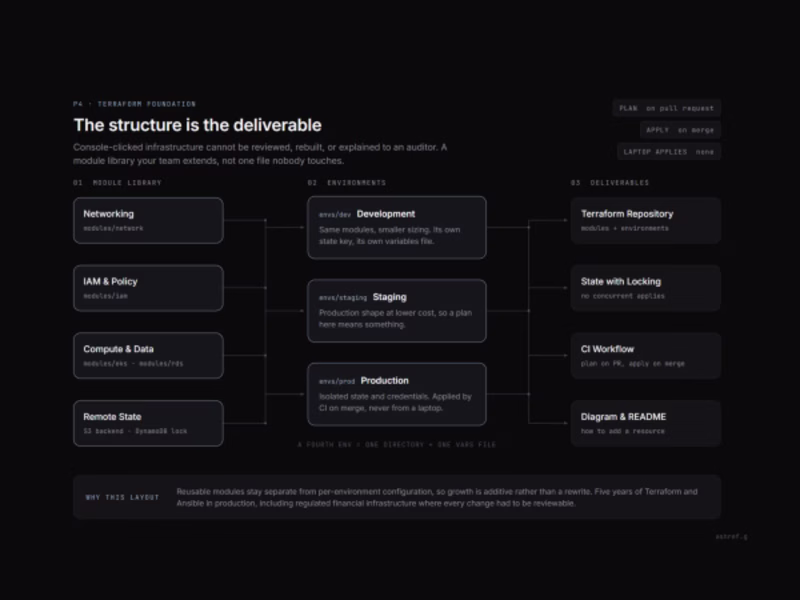Click the CI Workflow deliverable card
Image resolution: width=800 pixels, height=600 pixels.
[645, 356]
